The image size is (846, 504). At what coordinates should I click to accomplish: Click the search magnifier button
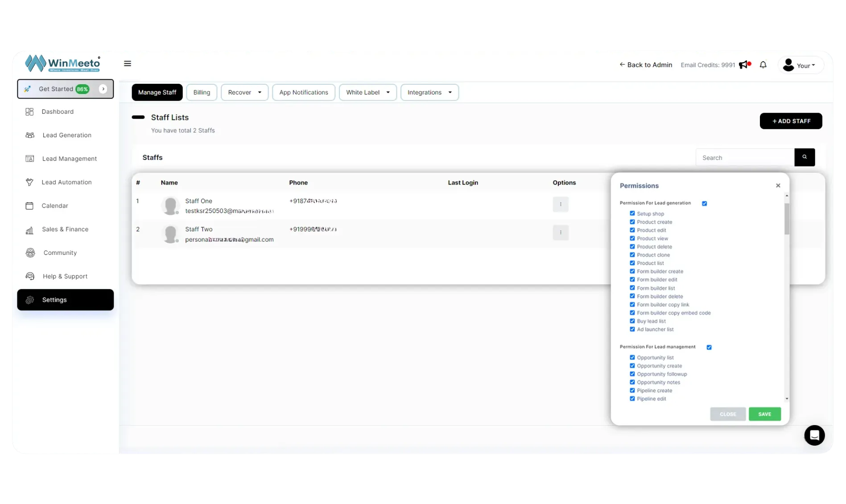pos(805,157)
